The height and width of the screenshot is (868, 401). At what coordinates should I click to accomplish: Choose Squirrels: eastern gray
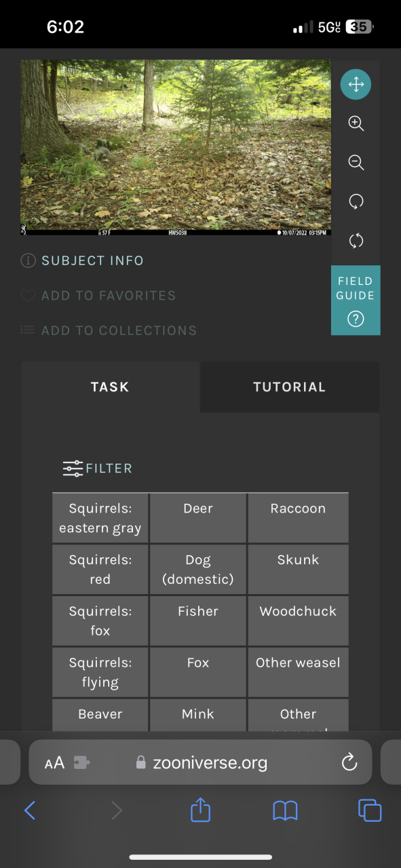coord(100,518)
